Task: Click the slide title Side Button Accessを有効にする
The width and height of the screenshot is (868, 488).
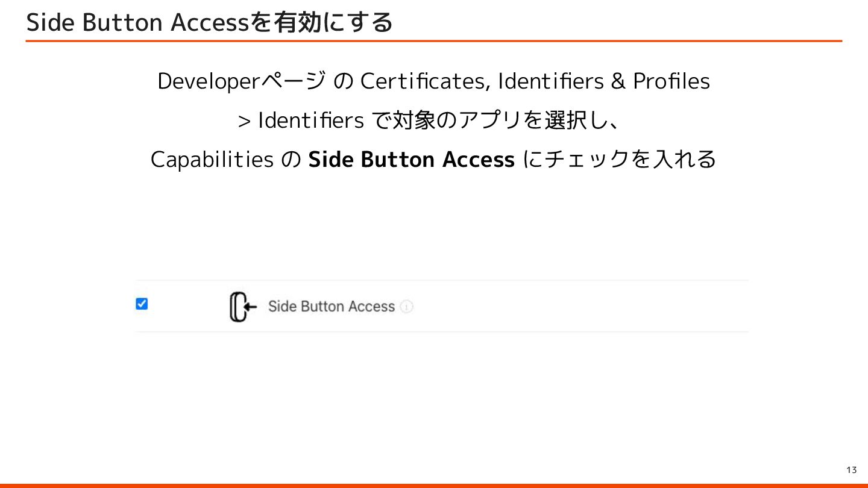Action: [x=209, y=22]
